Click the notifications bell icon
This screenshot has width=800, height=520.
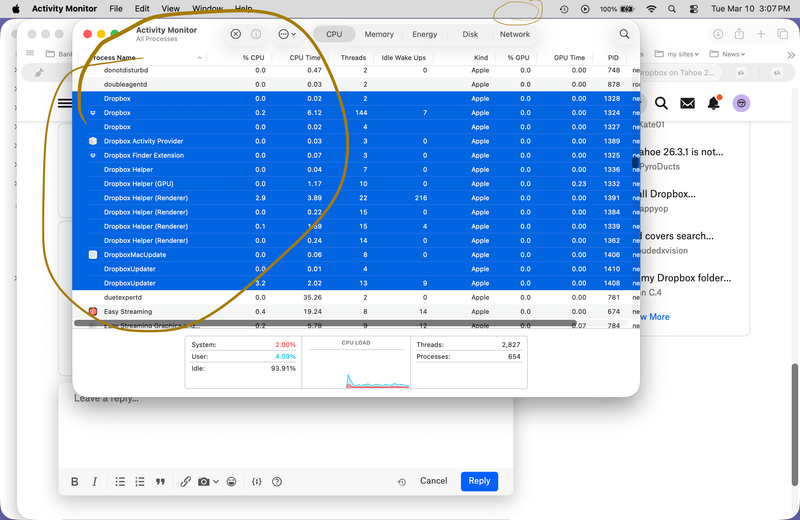coord(713,103)
